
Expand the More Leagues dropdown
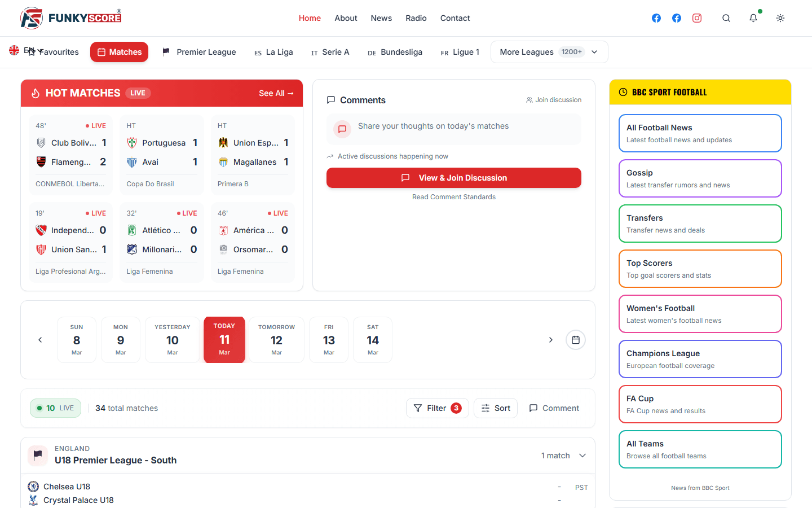[x=549, y=52]
